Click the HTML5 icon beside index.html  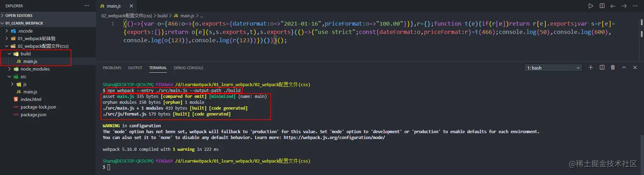click(x=16, y=99)
